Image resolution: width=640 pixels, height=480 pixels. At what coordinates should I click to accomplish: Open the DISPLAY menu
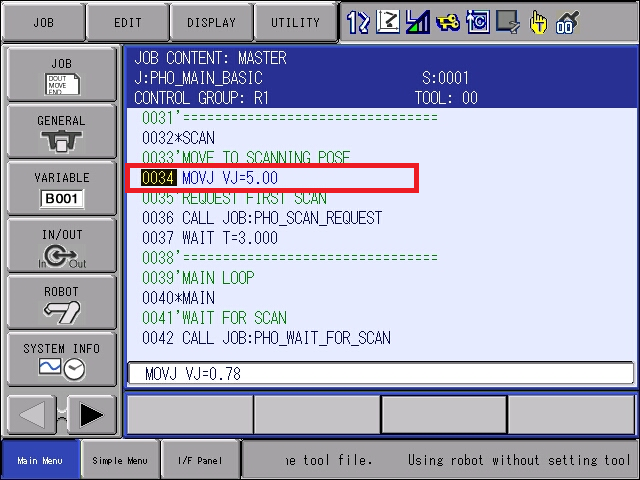click(211, 22)
